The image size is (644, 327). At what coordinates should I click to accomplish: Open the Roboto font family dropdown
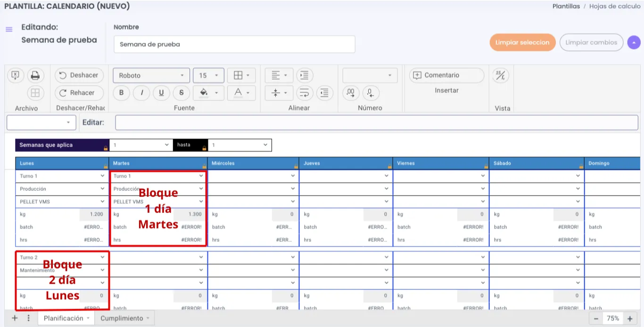(x=151, y=75)
